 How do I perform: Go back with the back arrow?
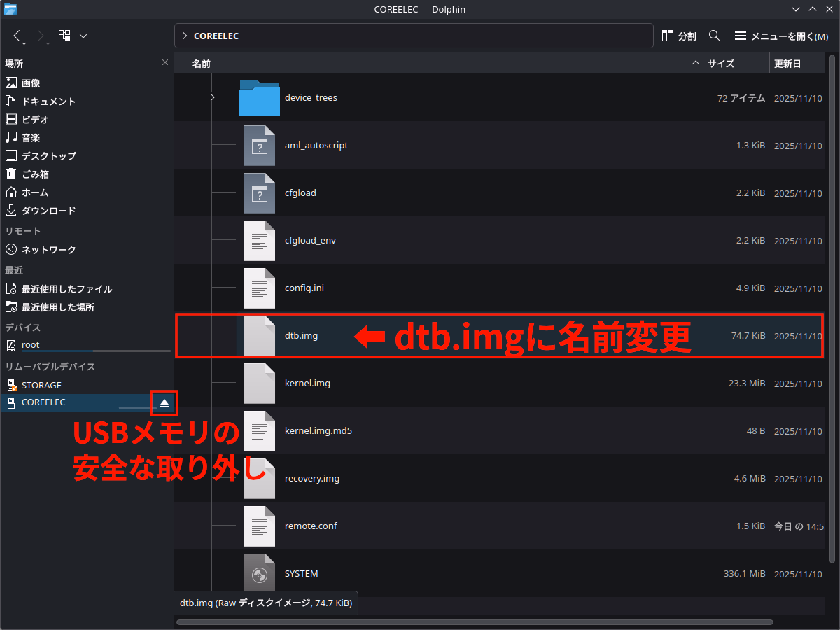click(x=17, y=36)
